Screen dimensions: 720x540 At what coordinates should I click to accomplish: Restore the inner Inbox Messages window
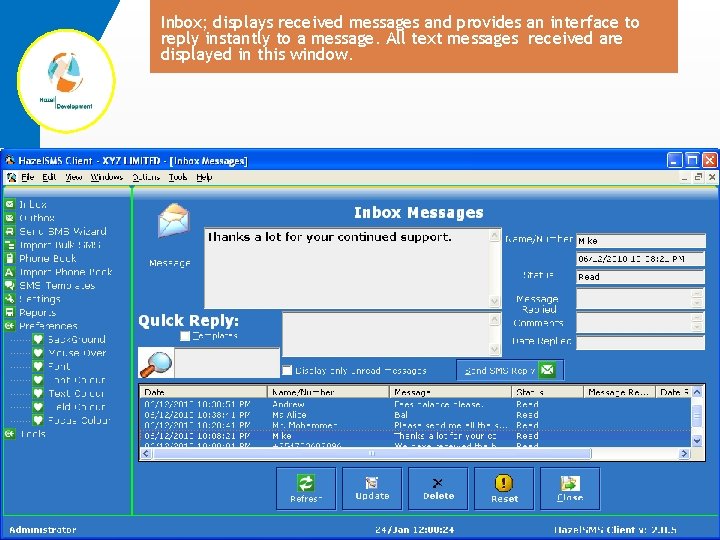click(698, 177)
